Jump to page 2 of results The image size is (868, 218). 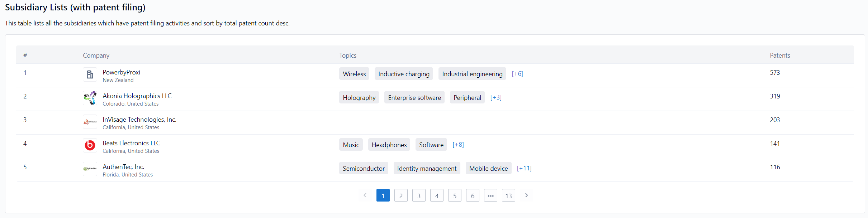pos(401,196)
